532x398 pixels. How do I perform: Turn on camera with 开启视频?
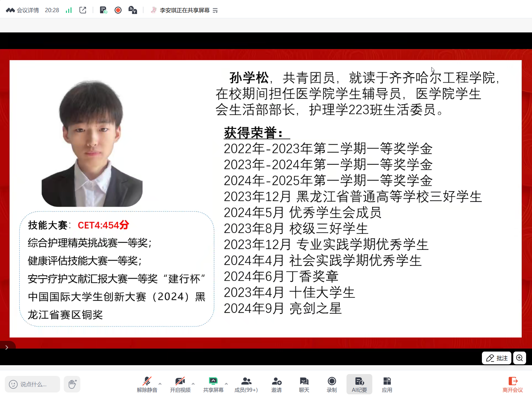click(180, 384)
